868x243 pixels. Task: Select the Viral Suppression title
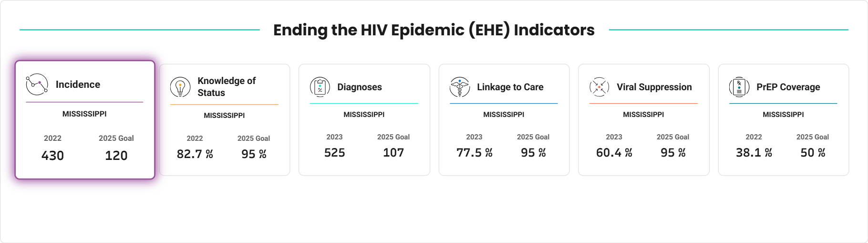[654, 87]
